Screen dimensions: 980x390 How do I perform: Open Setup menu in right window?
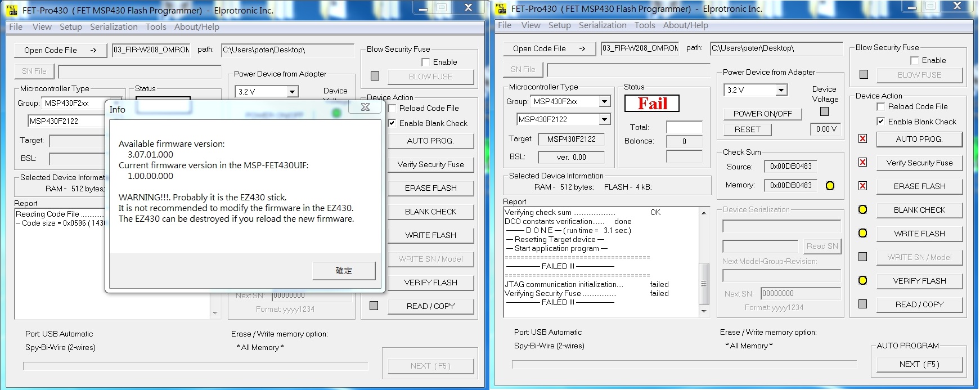click(560, 25)
